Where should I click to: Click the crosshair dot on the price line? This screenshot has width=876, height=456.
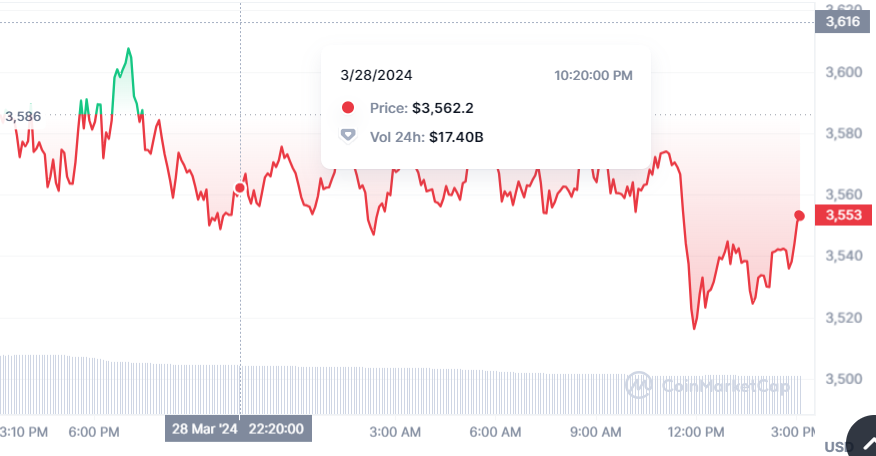tap(240, 187)
